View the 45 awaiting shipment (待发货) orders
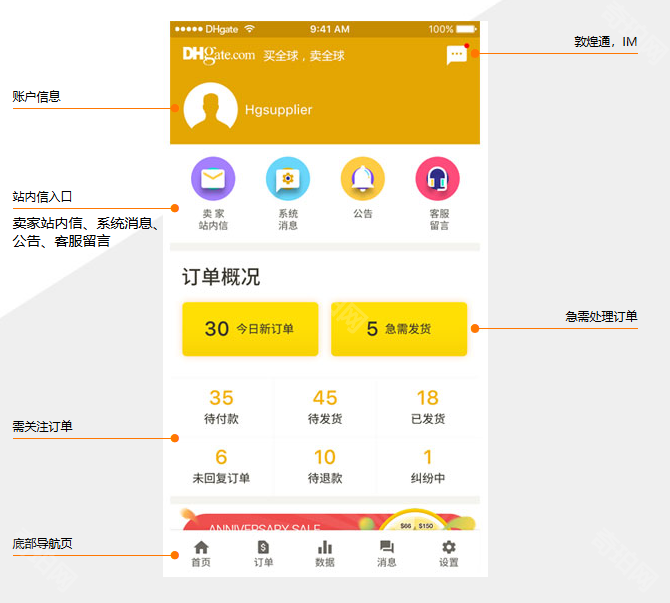Viewport: 670px width, 603px height. [x=325, y=407]
